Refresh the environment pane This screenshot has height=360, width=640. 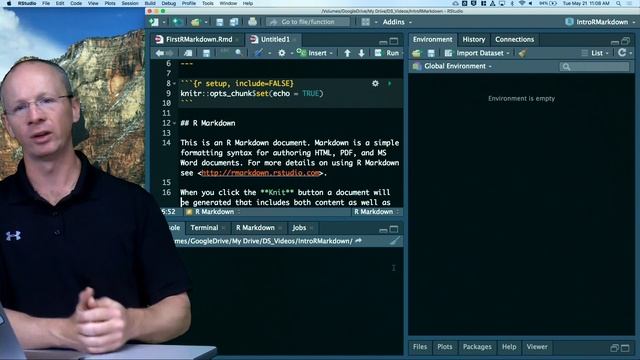(x=622, y=53)
